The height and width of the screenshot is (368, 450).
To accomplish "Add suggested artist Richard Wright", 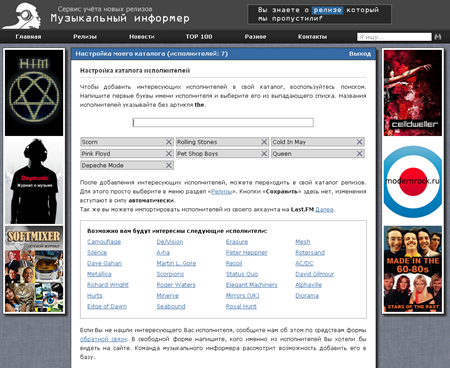I will pos(108,285).
